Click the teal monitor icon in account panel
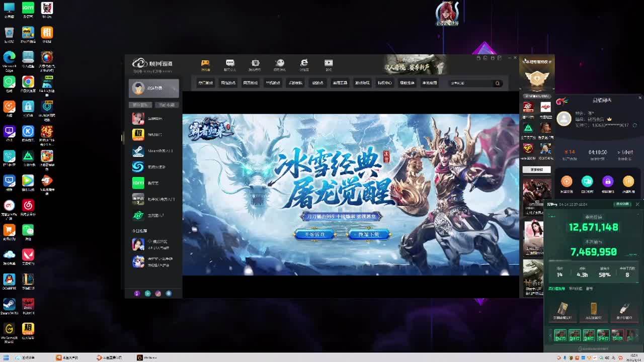Viewport: 644px width, 362px height. pos(587,182)
